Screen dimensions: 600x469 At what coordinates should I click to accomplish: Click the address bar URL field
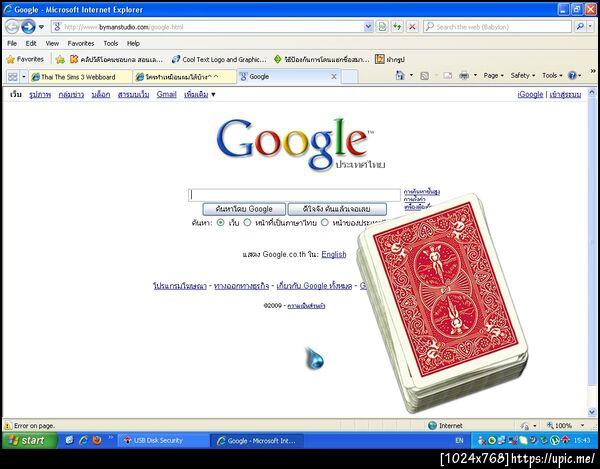coord(207,27)
